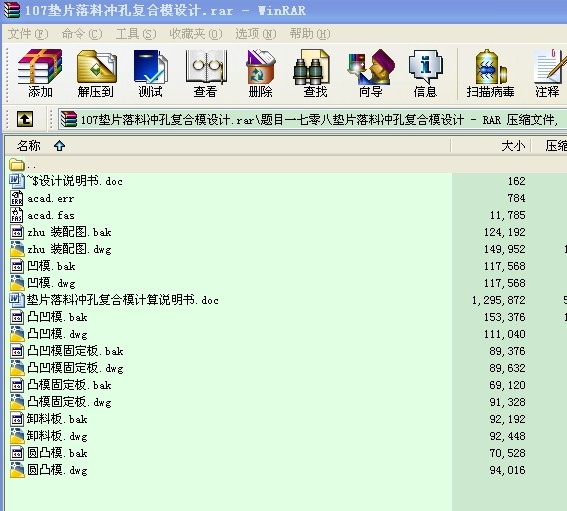Open the Tools (工具) menu

(136, 34)
